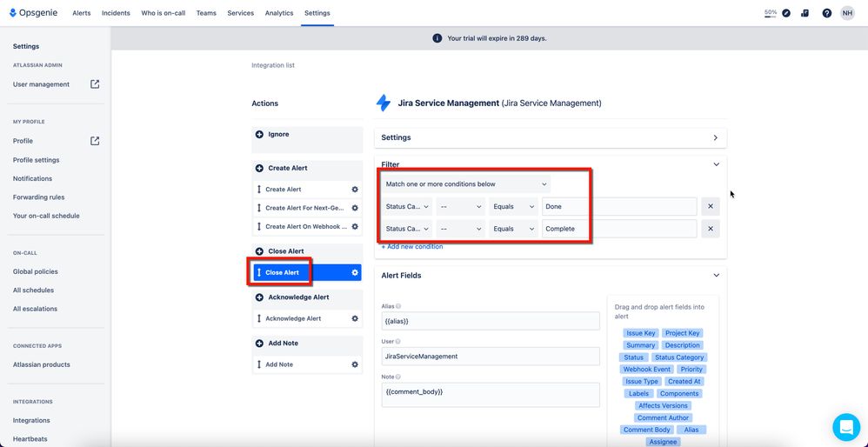Open the Match one or more conditions dropdown
Screen dimensions: 868x447
pos(466,184)
